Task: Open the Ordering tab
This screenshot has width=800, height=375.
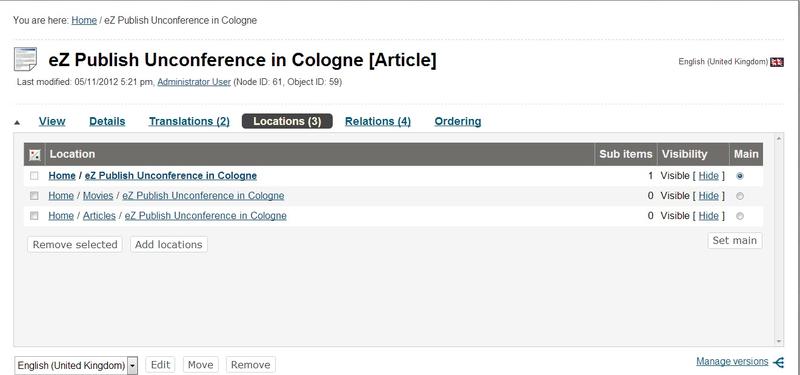Action: [x=458, y=121]
